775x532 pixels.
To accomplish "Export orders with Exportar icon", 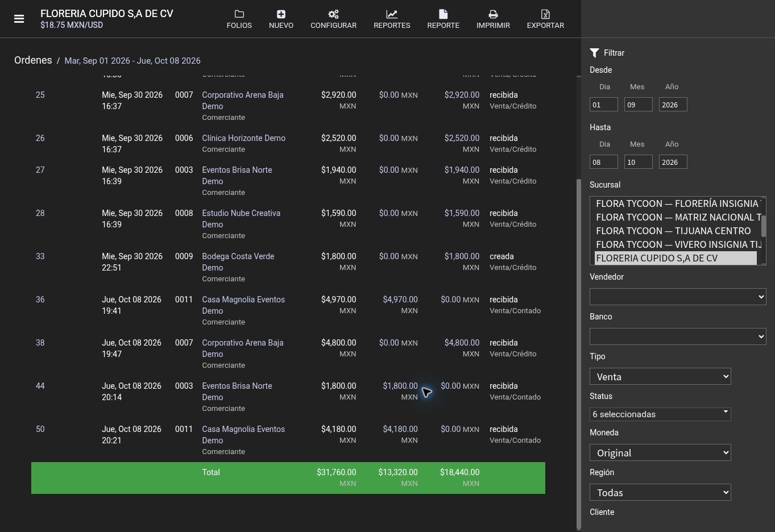I will click(545, 14).
